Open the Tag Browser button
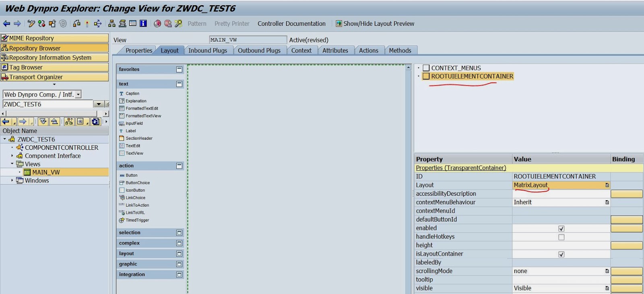 tap(55, 67)
